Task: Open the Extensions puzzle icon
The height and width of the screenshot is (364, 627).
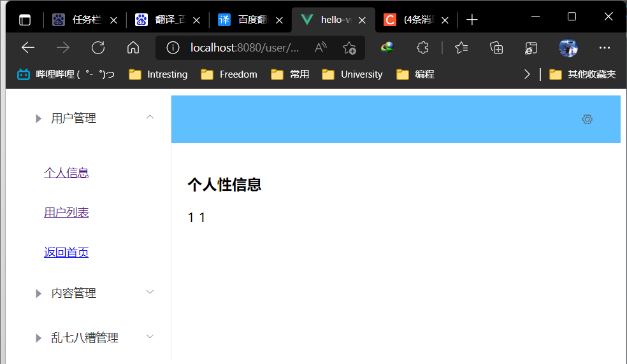Action: coord(422,48)
